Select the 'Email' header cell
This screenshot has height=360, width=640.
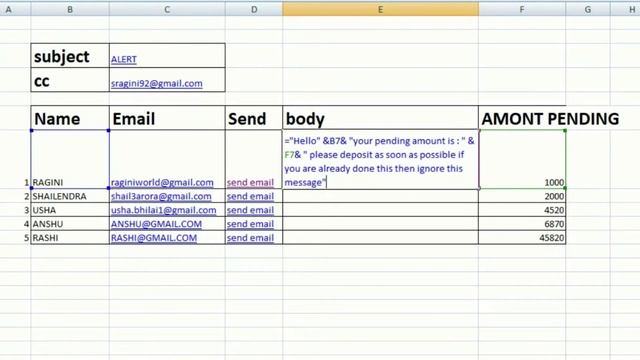click(x=167, y=118)
